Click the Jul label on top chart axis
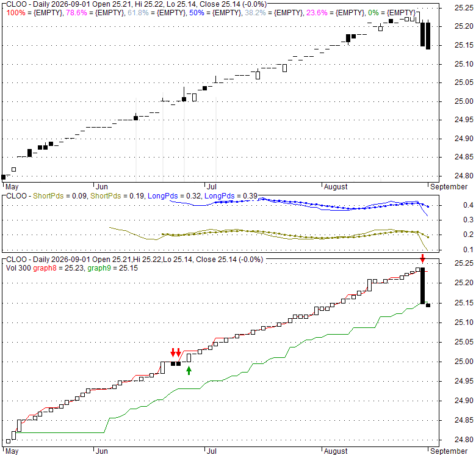476x455 pixels. coord(211,186)
